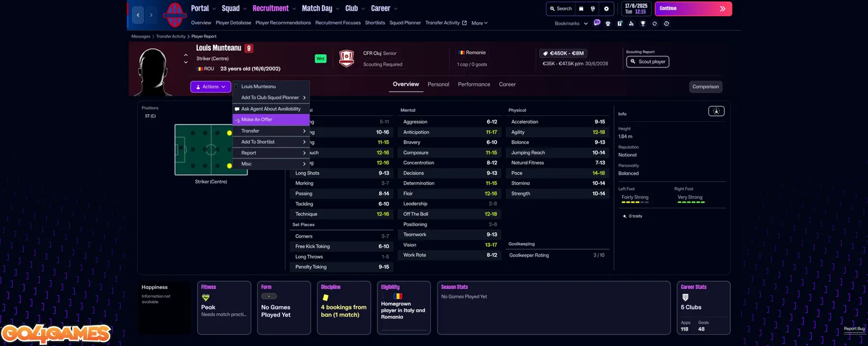Click the back navigation arrow
Screen dimensions: 868x346
pos(138,15)
